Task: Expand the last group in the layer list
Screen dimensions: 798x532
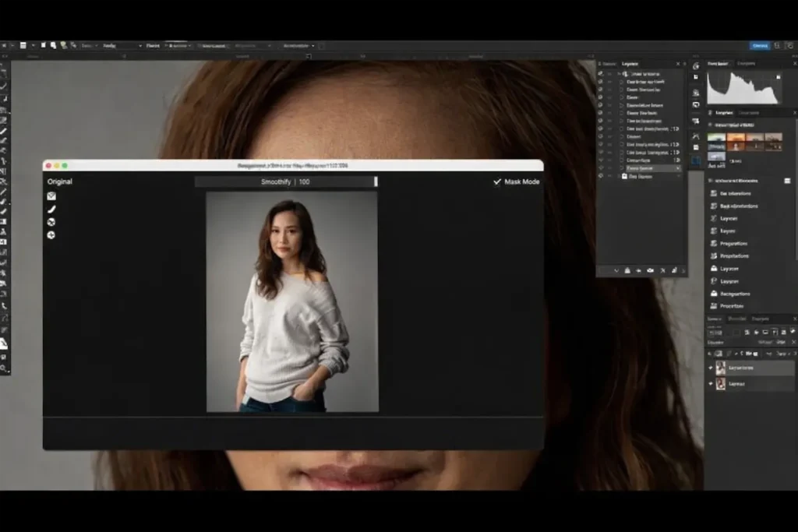Action: coord(620,177)
